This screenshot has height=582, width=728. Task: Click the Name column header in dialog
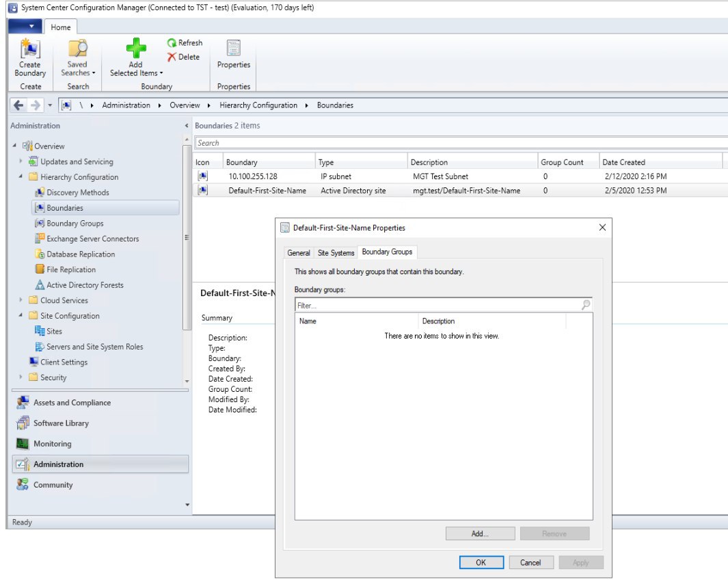357,321
